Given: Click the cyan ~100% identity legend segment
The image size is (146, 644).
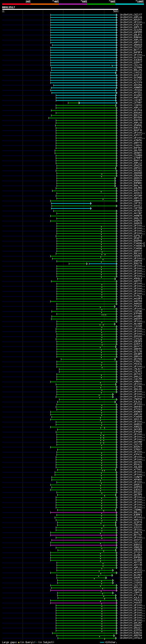Looking at the screenshot, I should pos(130,4).
